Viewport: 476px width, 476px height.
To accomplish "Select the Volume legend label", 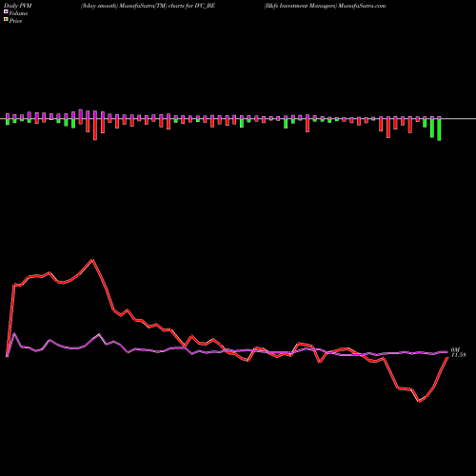I will 18,13.
